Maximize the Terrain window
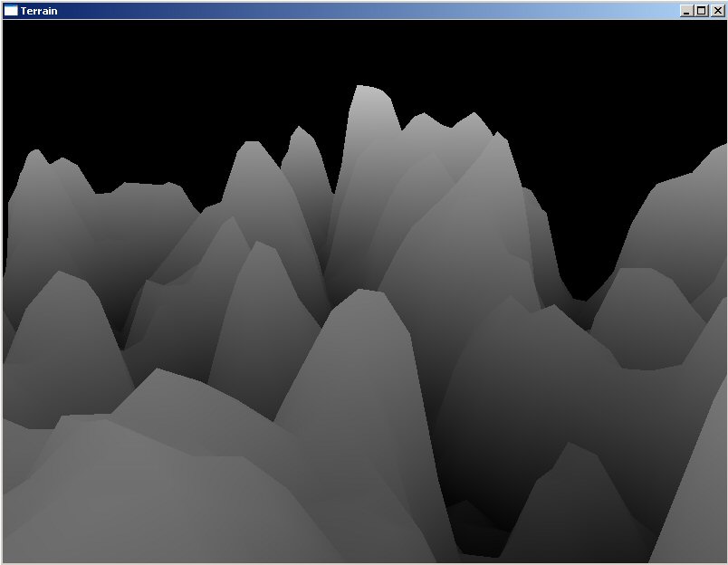728x565 pixels. pos(702,11)
